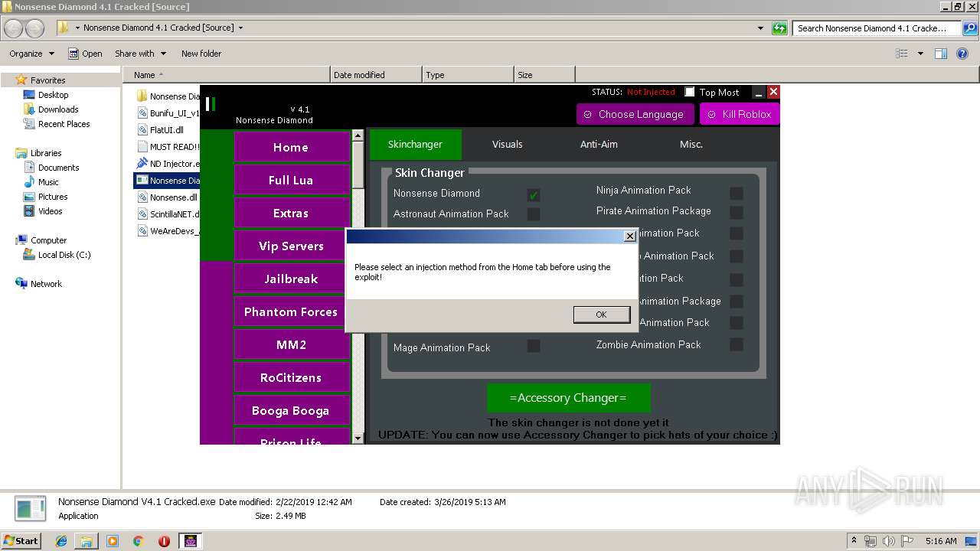The image size is (980, 551).
Task: Open the Extras section
Action: pyautogui.click(x=291, y=213)
